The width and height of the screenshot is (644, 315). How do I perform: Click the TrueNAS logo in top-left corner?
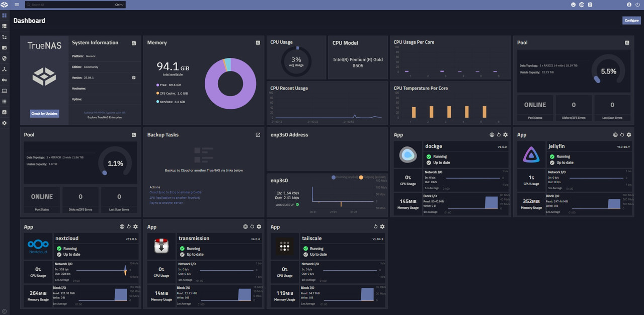(5, 5)
